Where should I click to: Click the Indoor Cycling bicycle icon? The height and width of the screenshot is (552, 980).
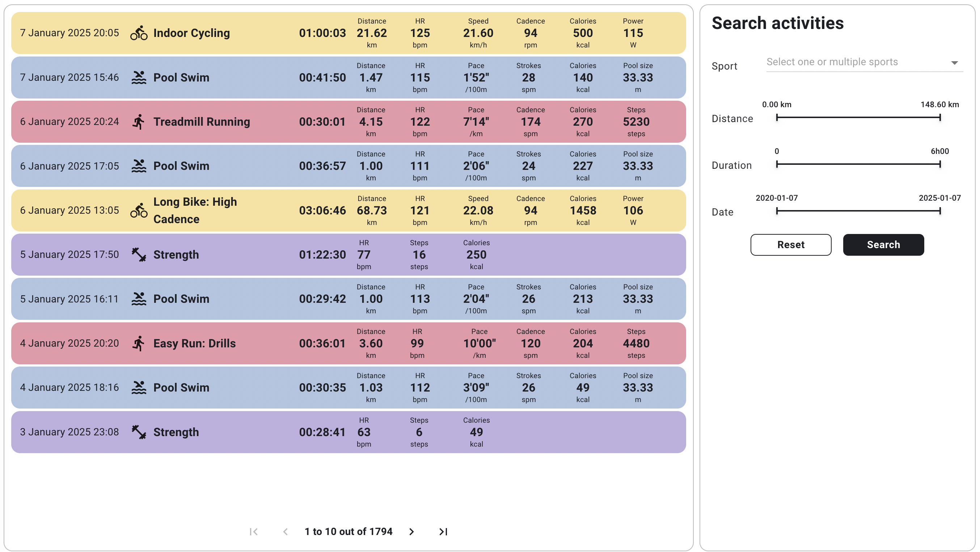(139, 33)
